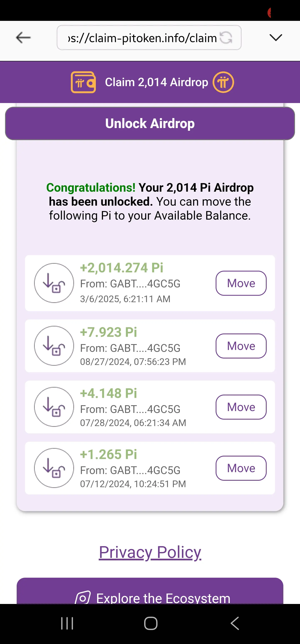Tap the orange wallet icon in header

click(83, 82)
